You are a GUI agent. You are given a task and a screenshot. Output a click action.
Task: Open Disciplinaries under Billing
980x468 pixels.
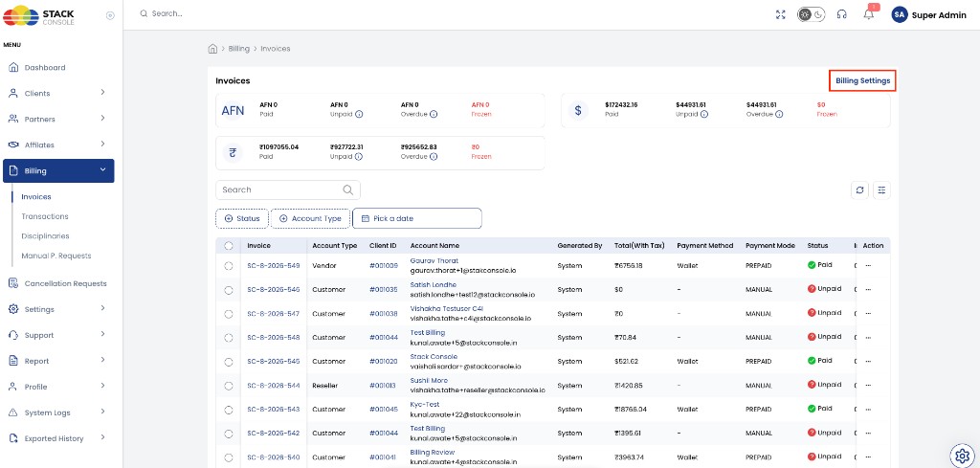click(x=45, y=236)
